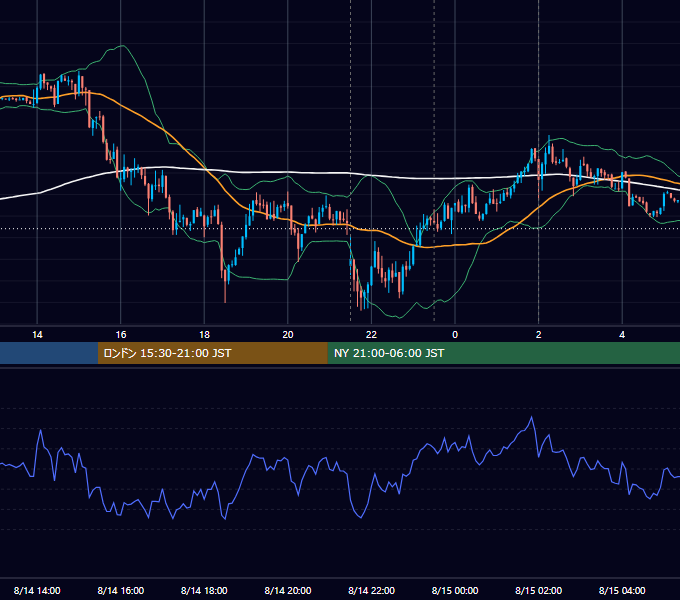Click the 20 hour label on price chart axis
680x600 pixels.
click(288, 335)
